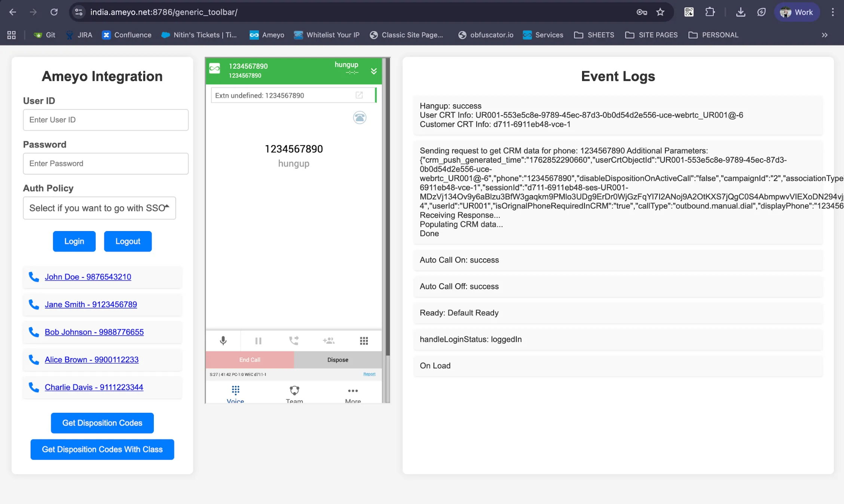Dial Bob Johnson - 9988776655
Viewport: 844px width, 504px height.
coord(94,332)
